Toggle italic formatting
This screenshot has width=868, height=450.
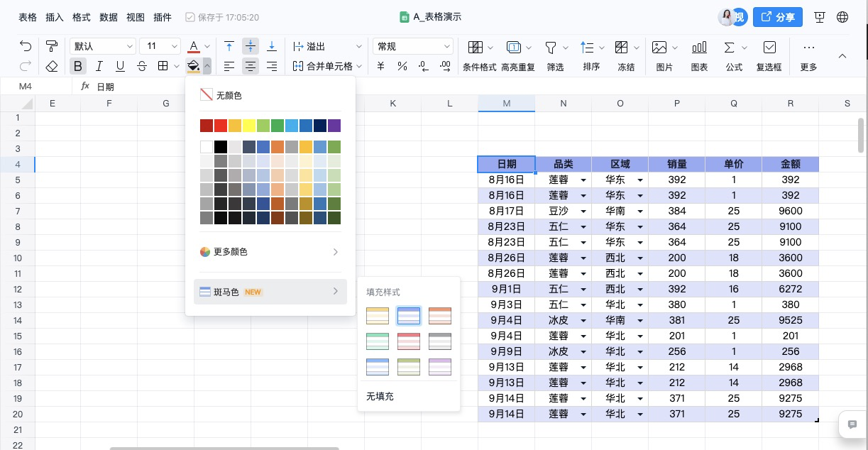coord(99,66)
